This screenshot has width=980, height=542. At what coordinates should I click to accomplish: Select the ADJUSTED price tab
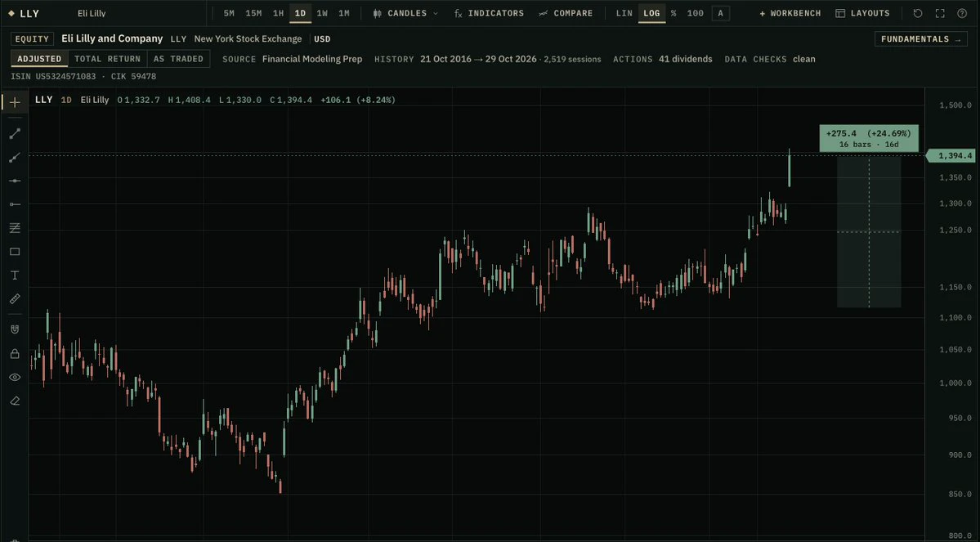coord(39,59)
